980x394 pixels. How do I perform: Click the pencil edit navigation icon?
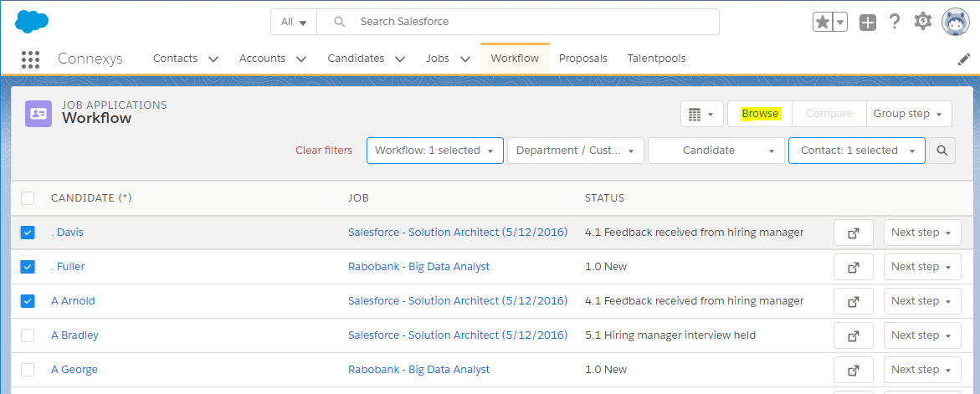click(964, 59)
